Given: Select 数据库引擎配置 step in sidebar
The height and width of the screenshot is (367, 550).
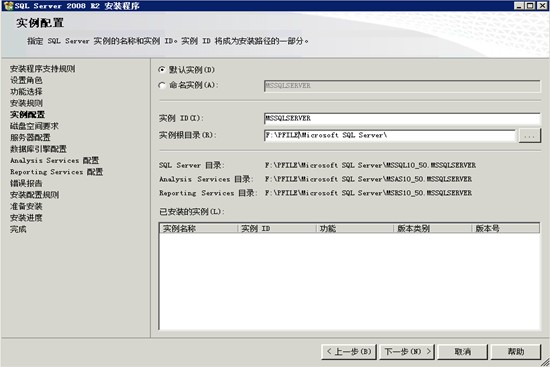Looking at the screenshot, I should coord(38,149).
